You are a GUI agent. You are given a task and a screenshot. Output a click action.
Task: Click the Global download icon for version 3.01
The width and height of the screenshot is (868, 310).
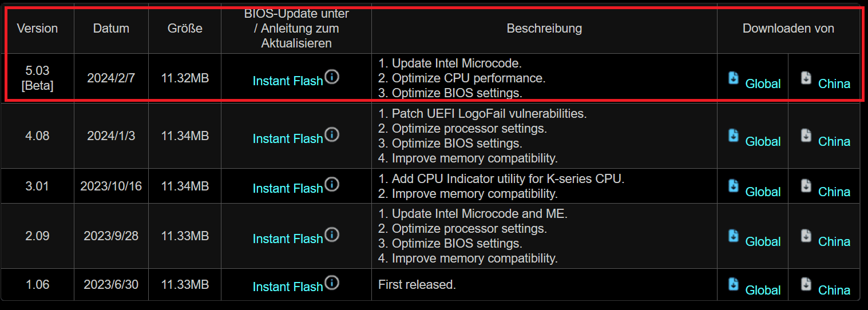pyautogui.click(x=734, y=185)
